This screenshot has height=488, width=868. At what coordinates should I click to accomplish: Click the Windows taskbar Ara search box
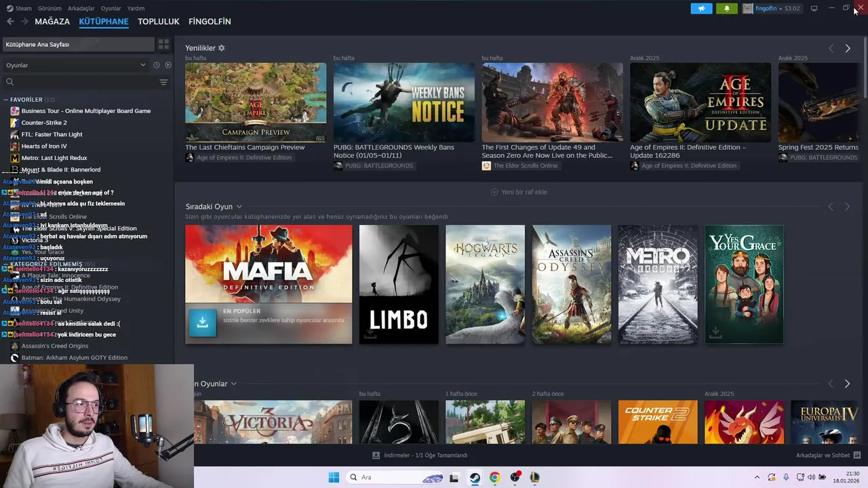[x=395, y=477]
